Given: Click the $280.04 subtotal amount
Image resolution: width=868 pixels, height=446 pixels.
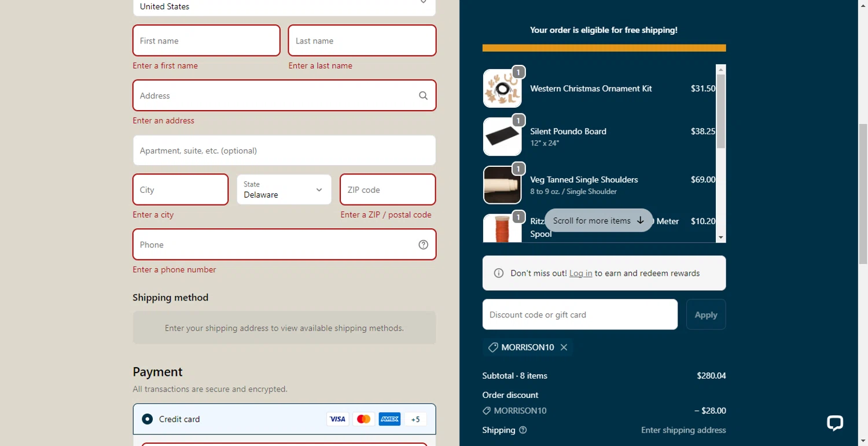Looking at the screenshot, I should [711, 375].
